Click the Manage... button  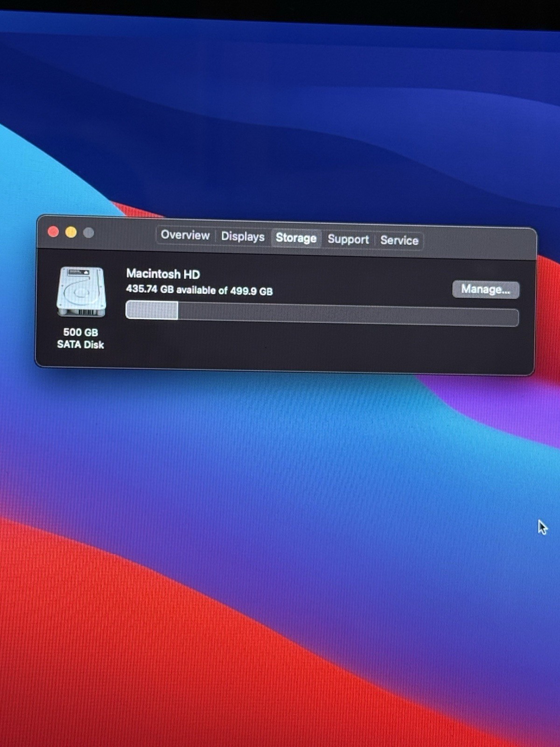(485, 289)
